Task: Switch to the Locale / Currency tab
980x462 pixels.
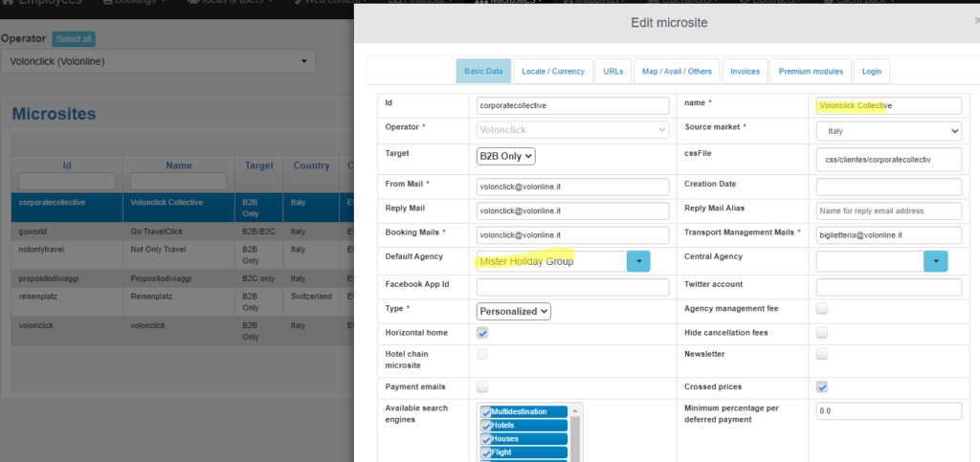Action: click(x=553, y=72)
